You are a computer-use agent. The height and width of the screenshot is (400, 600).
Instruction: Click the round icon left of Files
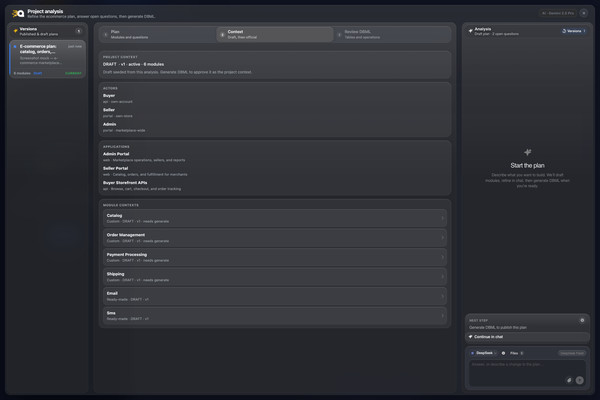(x=503, y=353)
